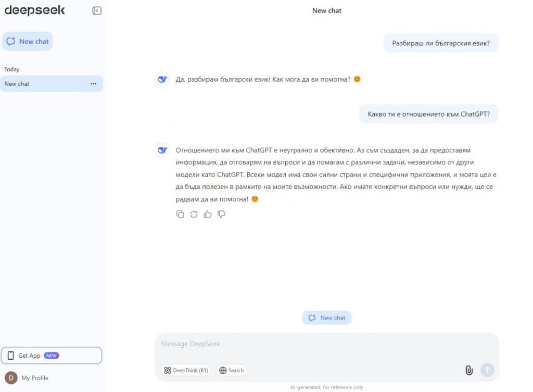The image size is (533, 392).
Task: Focus the Message DeepSeek input field
Action: (x=326, y=344)
